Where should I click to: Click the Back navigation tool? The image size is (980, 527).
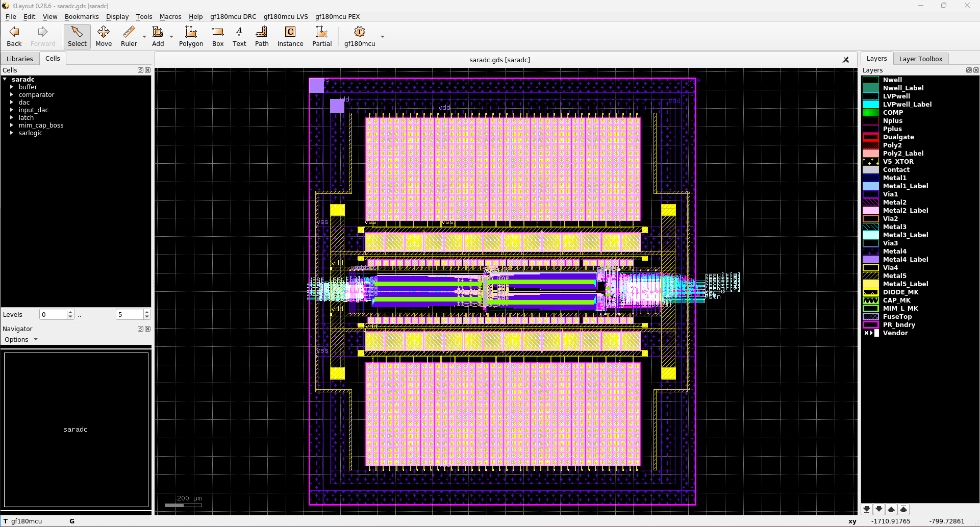pyautogui.click(x=14, y=36)
